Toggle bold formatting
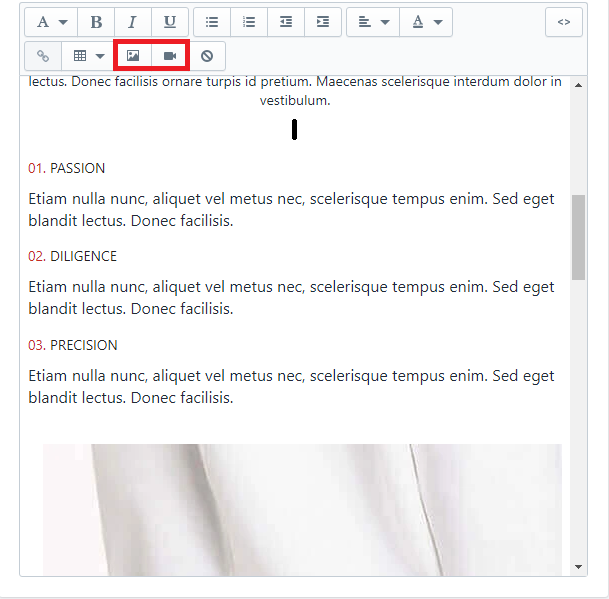This screenshot has width=609, height=599. pyautogui.click(x=96, y=22)
